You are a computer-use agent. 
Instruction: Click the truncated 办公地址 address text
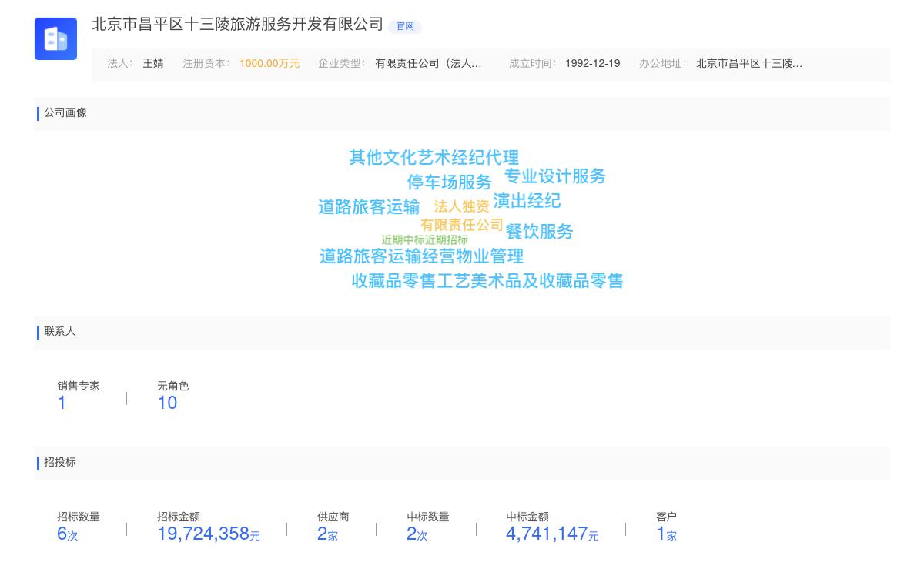pos(748,64)
